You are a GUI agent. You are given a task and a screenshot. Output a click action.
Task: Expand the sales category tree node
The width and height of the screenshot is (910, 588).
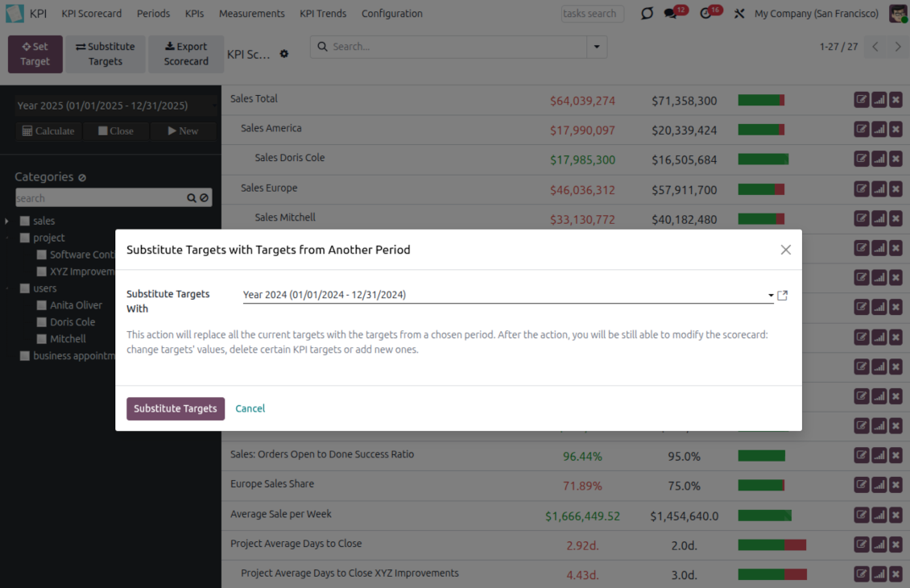coord(7,221)
